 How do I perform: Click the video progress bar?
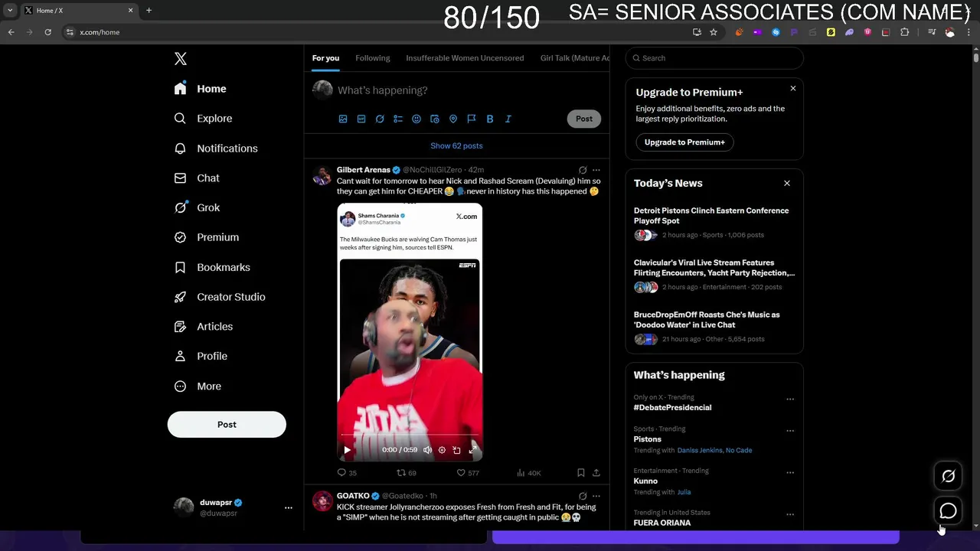click(x=410, y=435)
